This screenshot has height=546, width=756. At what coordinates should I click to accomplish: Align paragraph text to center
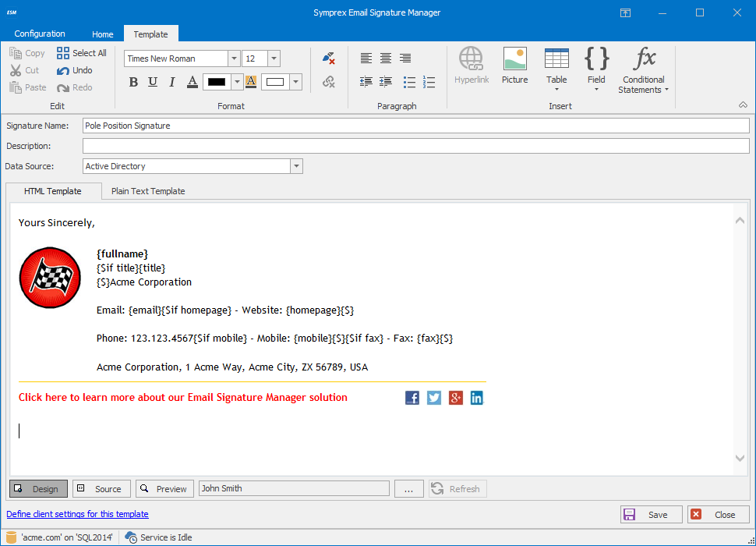[x=386, y=58]
